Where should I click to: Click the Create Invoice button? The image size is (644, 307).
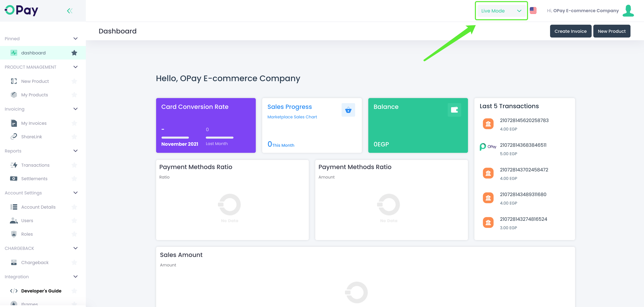(571, 31)
